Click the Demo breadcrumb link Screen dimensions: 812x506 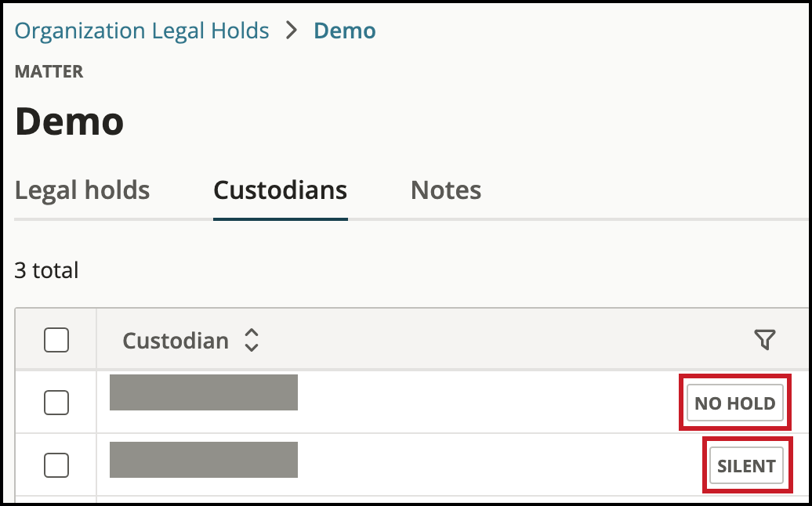[344, 31]
